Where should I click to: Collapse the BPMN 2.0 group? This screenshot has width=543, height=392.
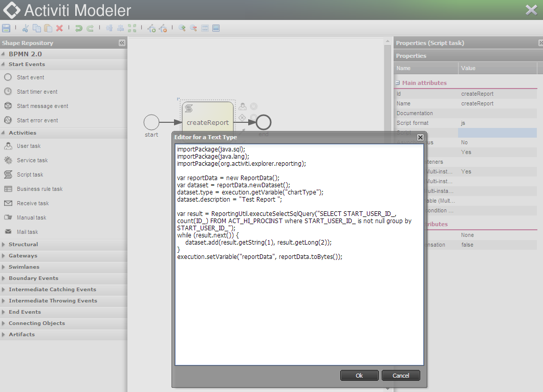click(x=3, y=54)
